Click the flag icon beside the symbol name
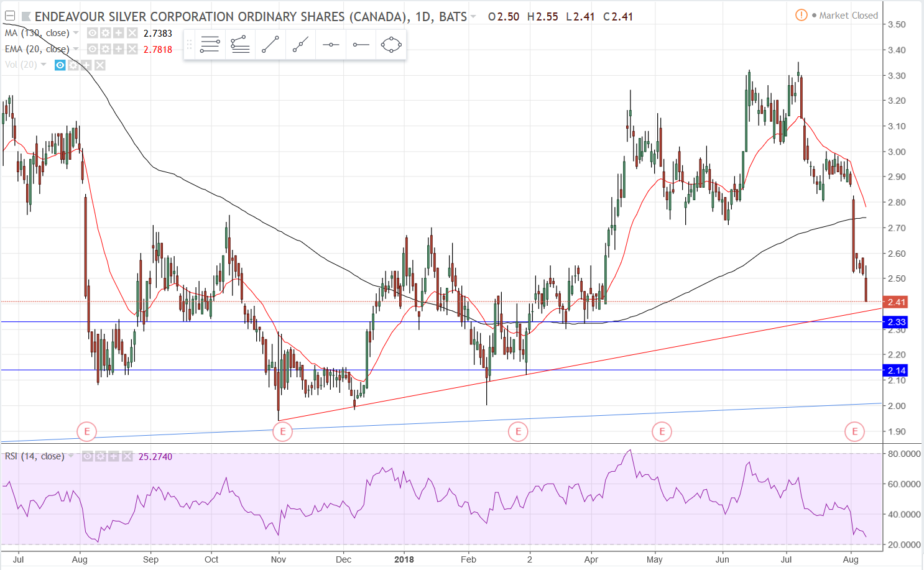 (26, 16)
